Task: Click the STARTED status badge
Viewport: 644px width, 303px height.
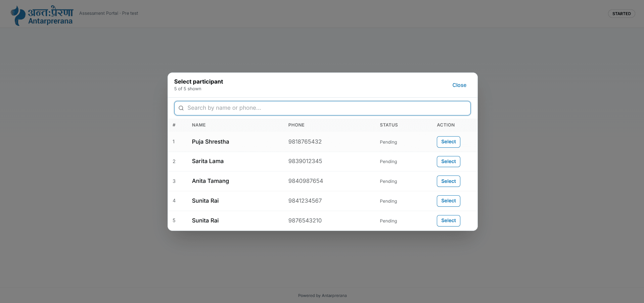Action: (622, 14)
